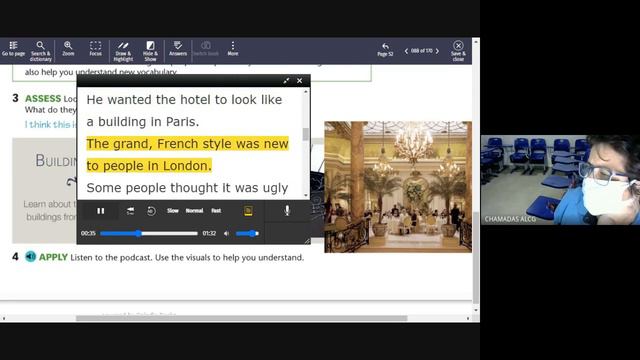The image size is (640, 360).
Task: Click the page scroll-up arrow at the top right
Action: click(476, 42)
